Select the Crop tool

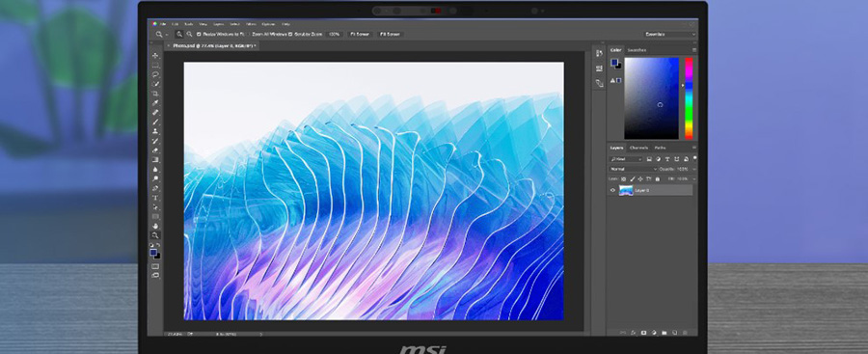point(155,94)
